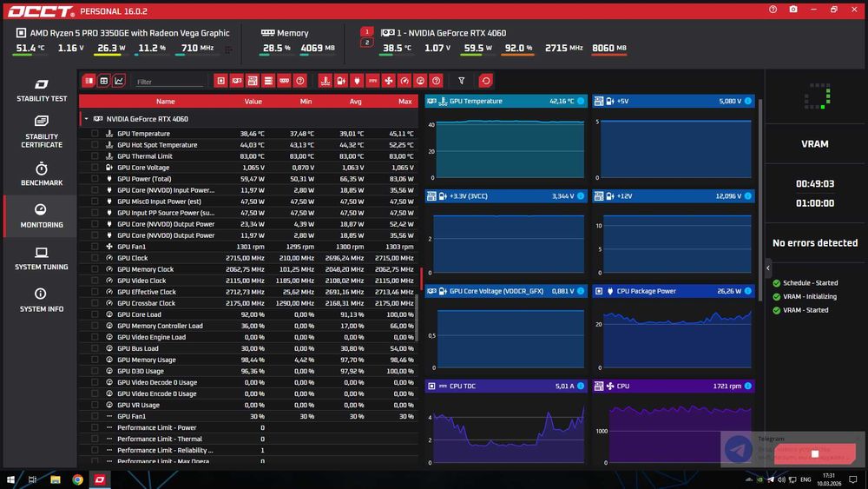Viewport: 868px width, 489px height.
Task: Sort by Min column header
Action: (x=306, y=102)
